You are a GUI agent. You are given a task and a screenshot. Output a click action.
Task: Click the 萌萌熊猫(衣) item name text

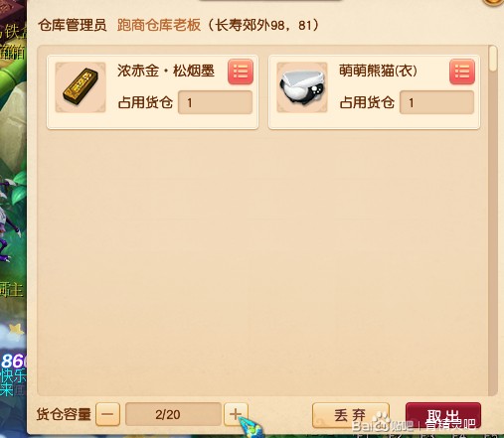378,71
